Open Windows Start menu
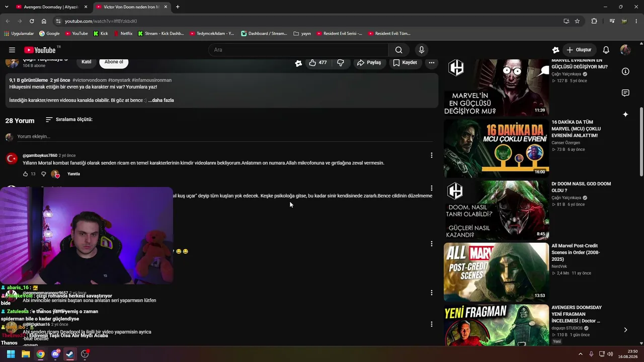This screenshot has width=644, height=362. point(11,354)
